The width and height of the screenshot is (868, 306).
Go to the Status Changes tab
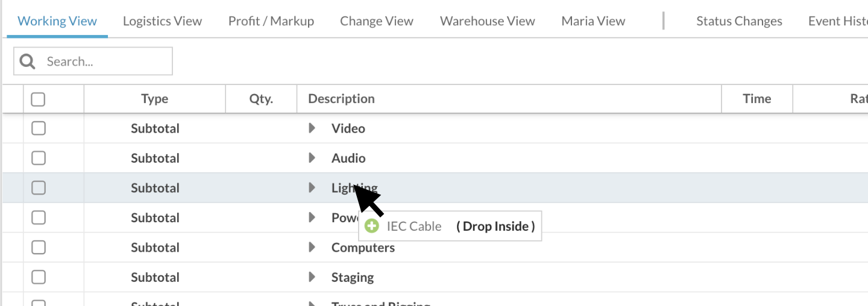[739, 21]
